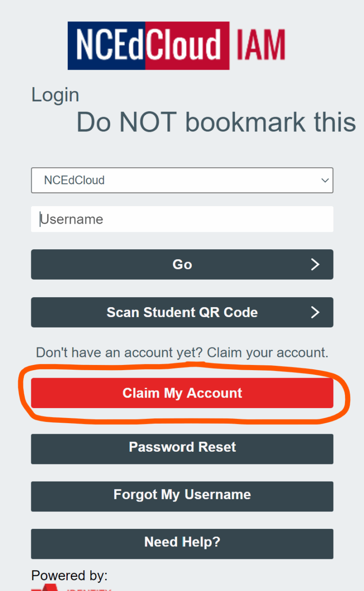
Task: Click the arrow chevron on the Go button
Action: click(x=315, y=264)
